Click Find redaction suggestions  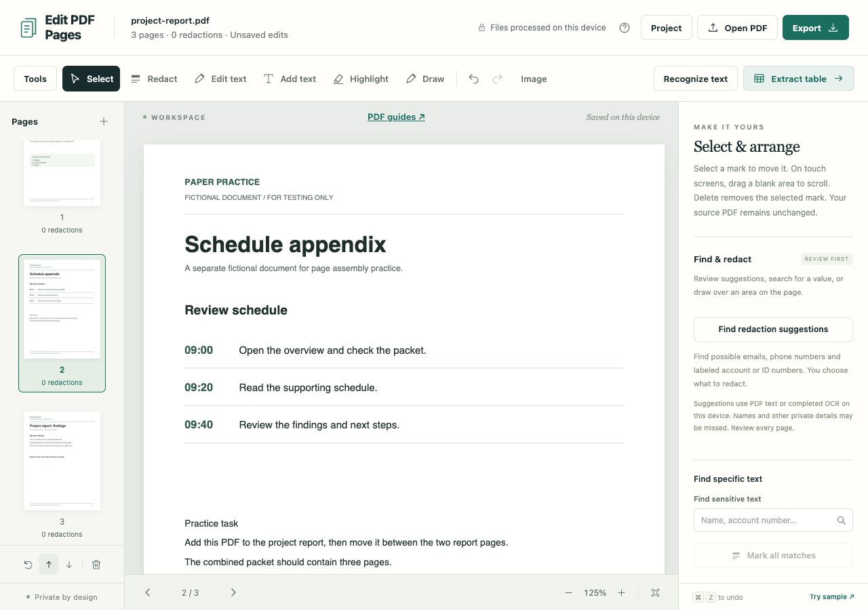[x=773, y=329]
